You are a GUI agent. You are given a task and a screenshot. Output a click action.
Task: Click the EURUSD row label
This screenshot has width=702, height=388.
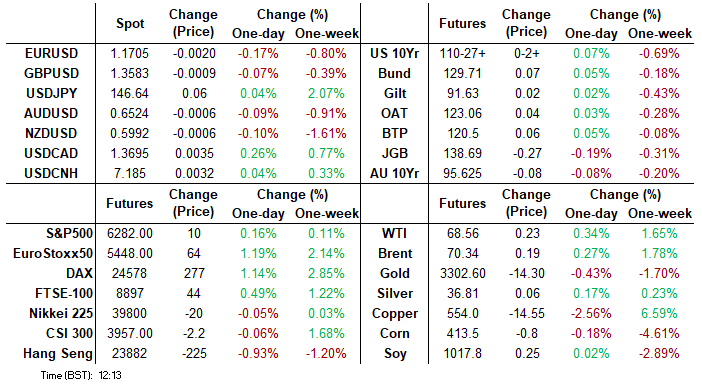(x=51, y=54)
